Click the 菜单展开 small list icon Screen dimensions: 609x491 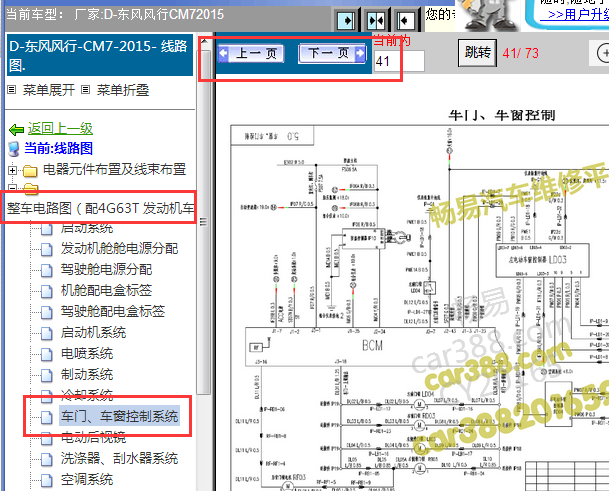click(12, 90)
